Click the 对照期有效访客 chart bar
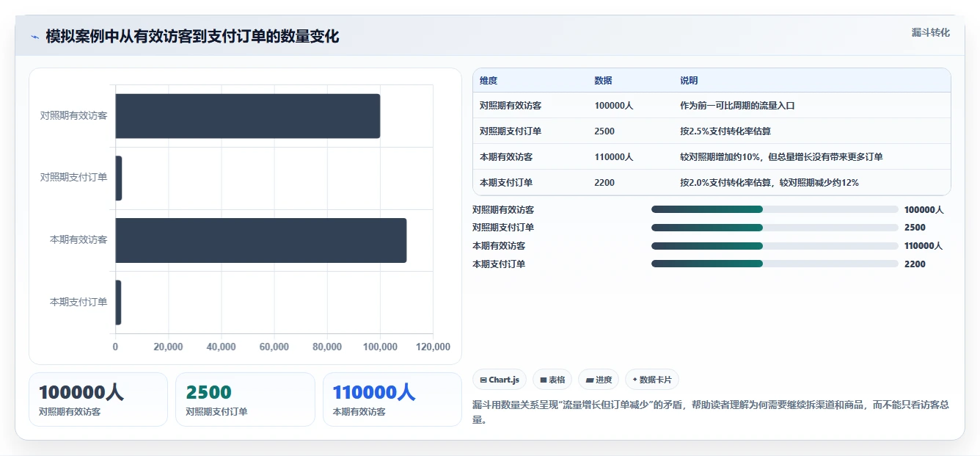This screenshot has height=456, width=980. point(248,116)
